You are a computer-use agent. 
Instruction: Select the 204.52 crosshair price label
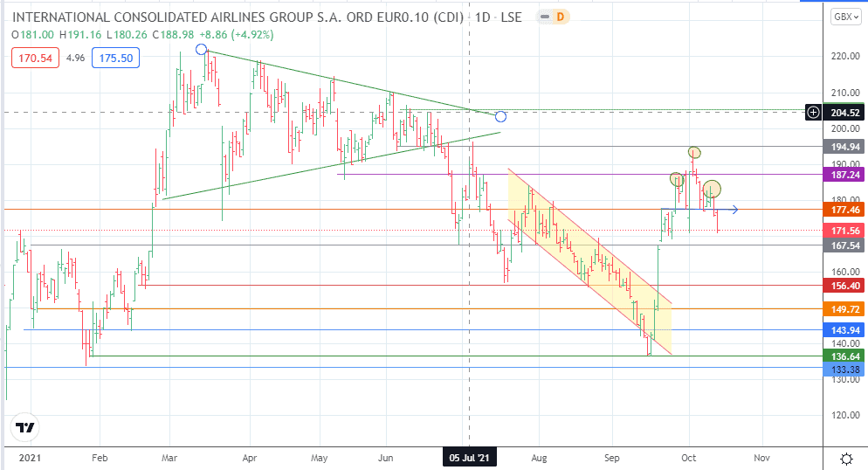845,113
